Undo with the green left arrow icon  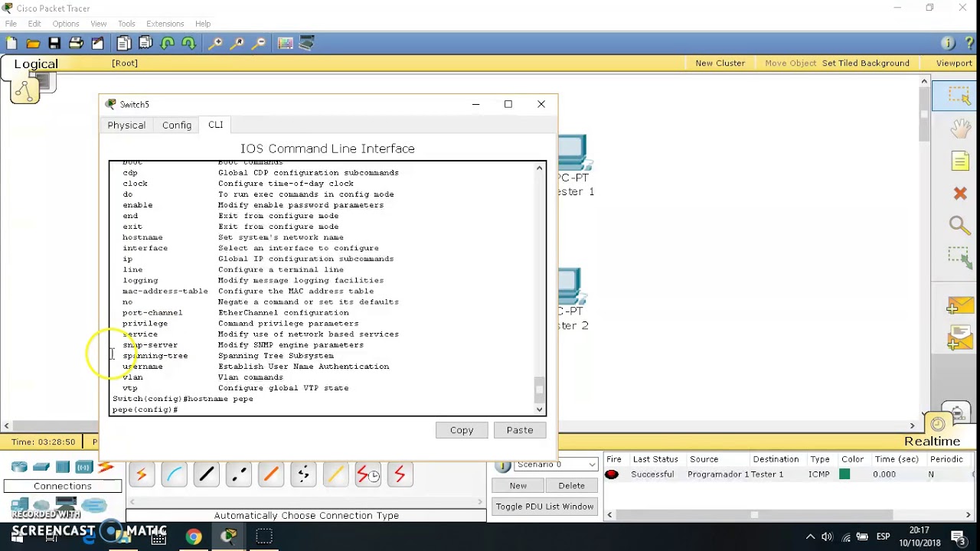coord(167,44)
